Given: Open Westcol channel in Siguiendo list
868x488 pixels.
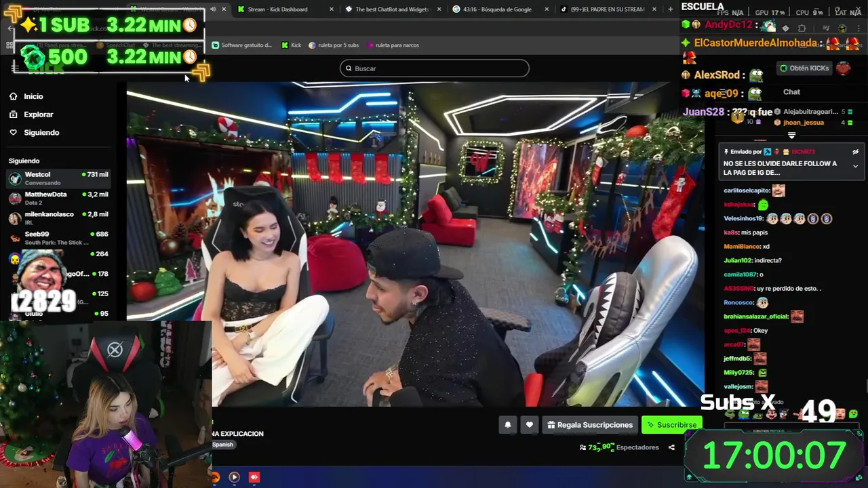Looking at the screenshot, I should pos(58,178).
